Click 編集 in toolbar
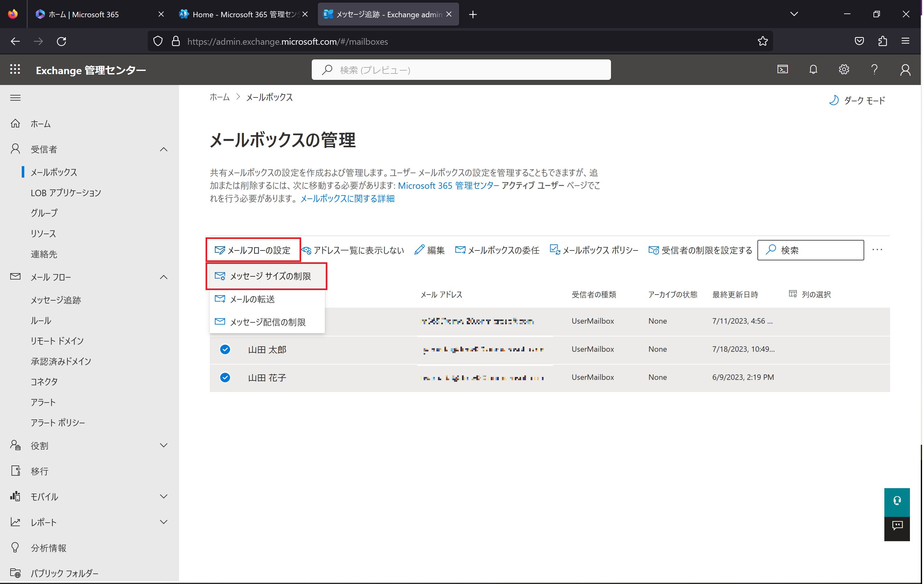The height and width of the screenshot is (584, 924). tap(430, 250)
